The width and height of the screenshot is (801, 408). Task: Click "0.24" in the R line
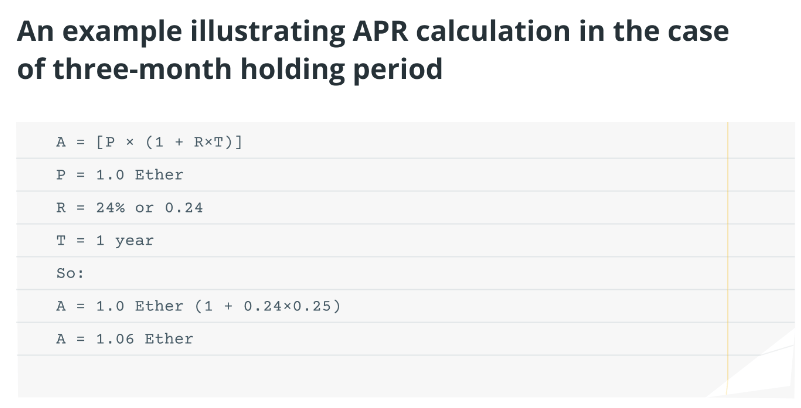click(184, 208)
